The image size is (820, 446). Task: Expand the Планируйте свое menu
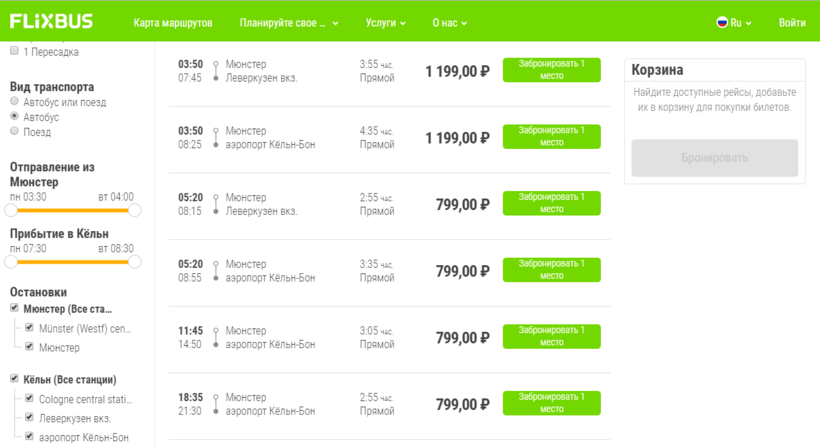pyautogui.click(x=288, y=22)
